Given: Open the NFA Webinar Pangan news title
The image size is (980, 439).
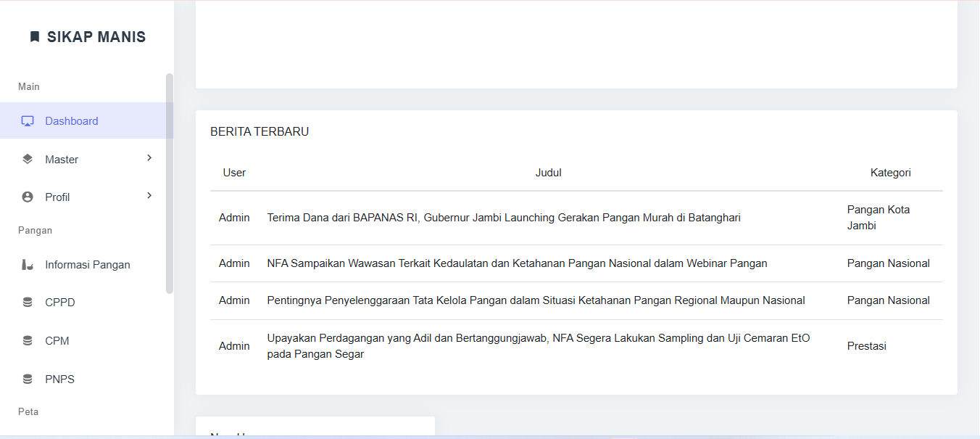Looking at the screenshot, I should (517, 263).
